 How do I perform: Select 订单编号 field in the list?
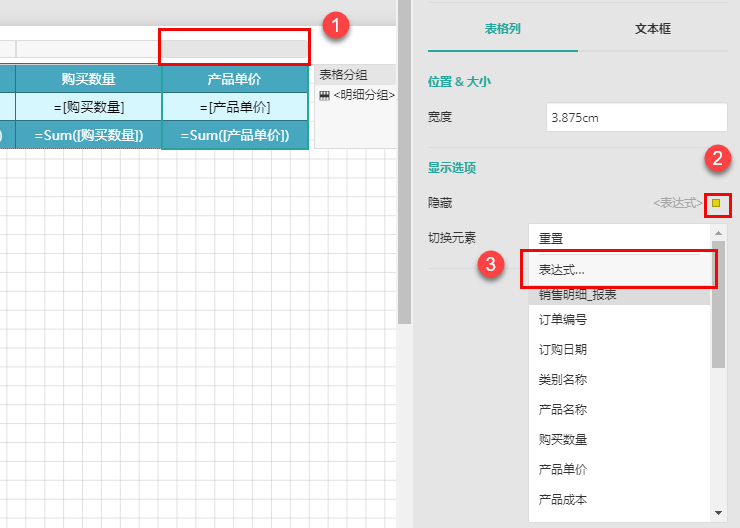563,320
